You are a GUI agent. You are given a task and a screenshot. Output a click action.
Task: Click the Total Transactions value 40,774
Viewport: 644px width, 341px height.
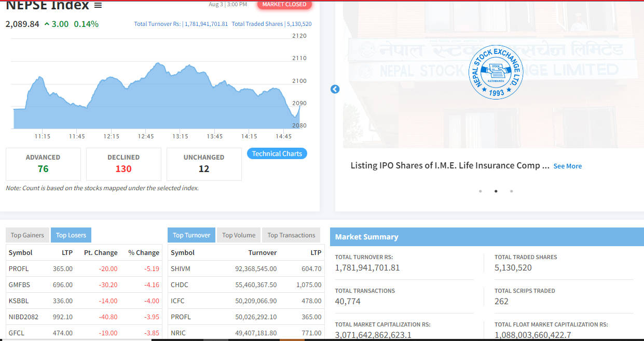tap(348, 302)
